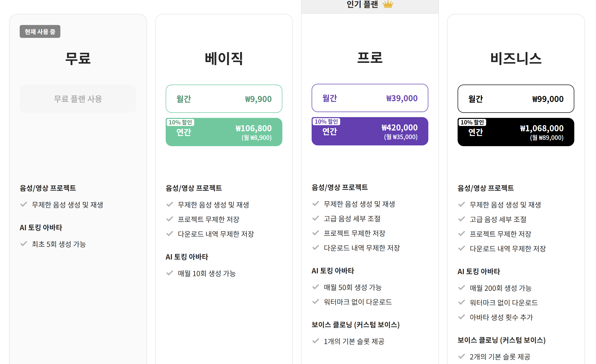596x364 pixels.
Task: Click the 10% 할인 badge on 베이직 yearly
Action: click(180, 122)
